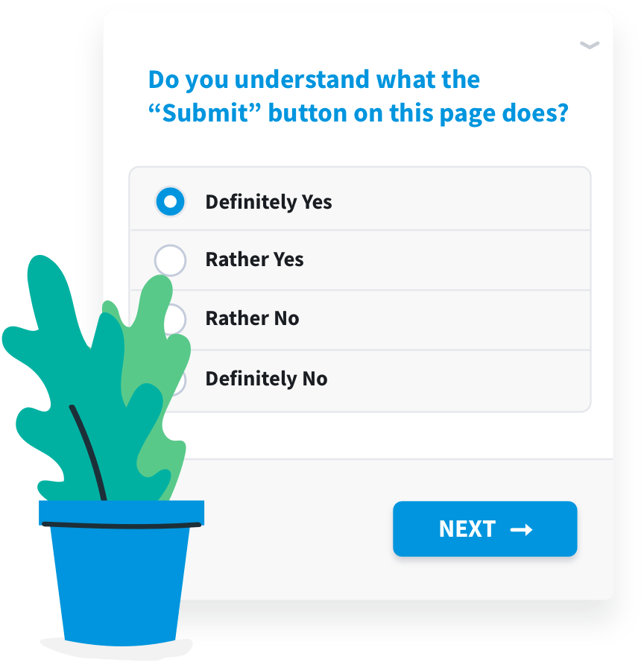644x662 pixels.
Task: Select the "Definitely Yes" radio button
Action: 170,201
